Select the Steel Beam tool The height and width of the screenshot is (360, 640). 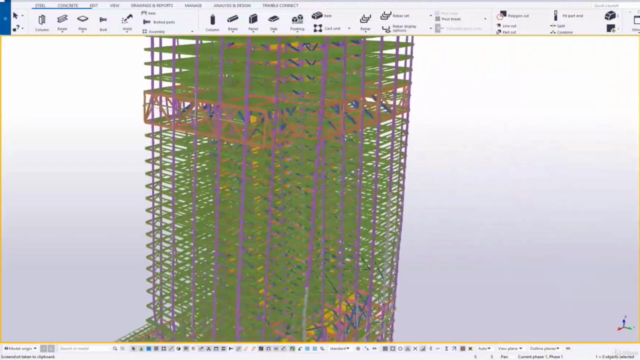(x=62, y=22)
